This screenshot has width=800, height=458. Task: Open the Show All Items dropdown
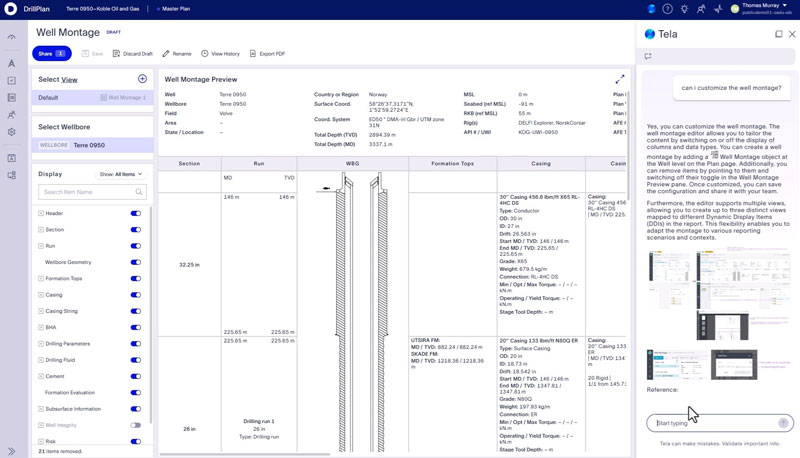(120, 174)
